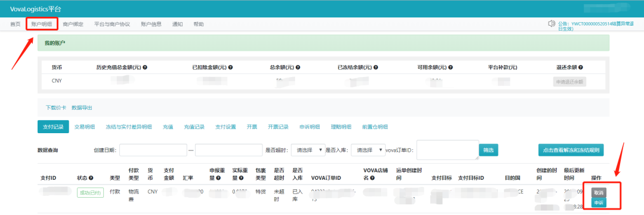644x215 pixels.
Task: Click help icon next to 历史充值总金额(元)
Action: [145, 67]
